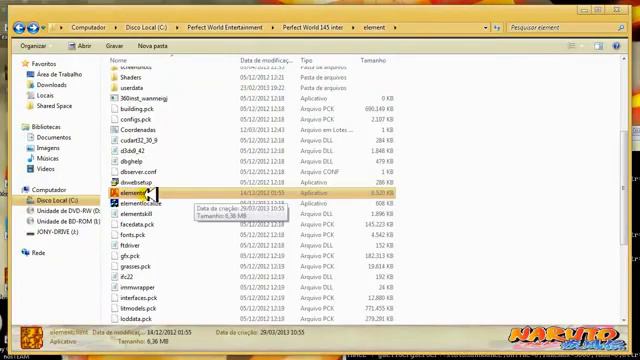Click the search magnifier icon
640x360 pixels.
point(621,28)
